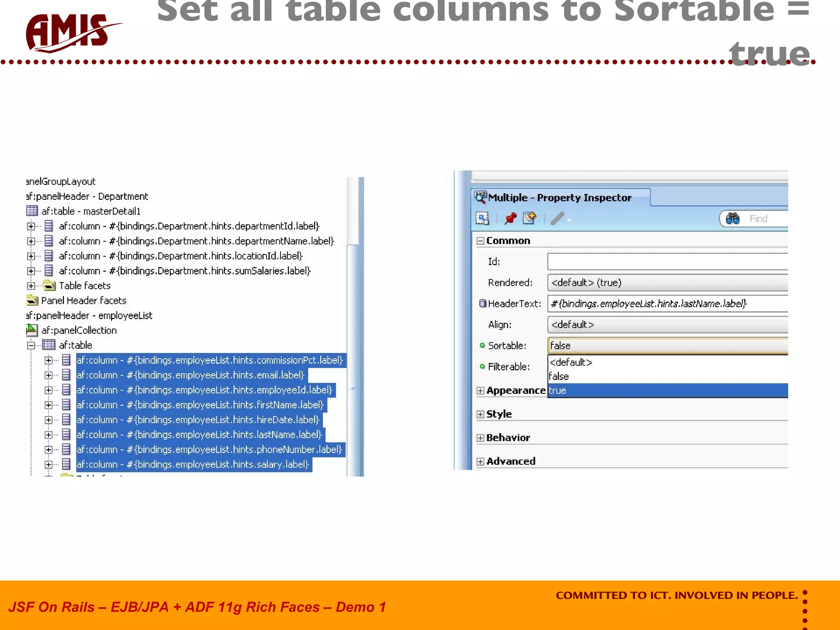Click the HeaderText input field

coord(668,304)
